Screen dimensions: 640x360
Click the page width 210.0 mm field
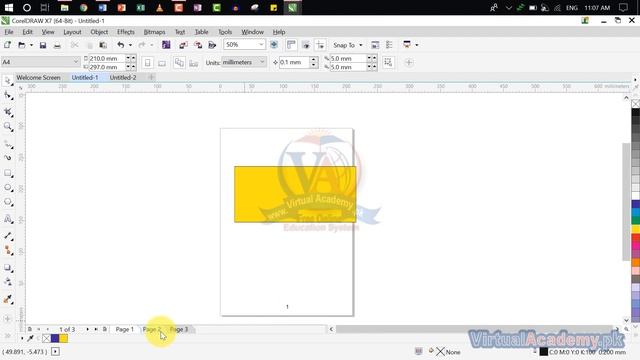coord(106,58)
